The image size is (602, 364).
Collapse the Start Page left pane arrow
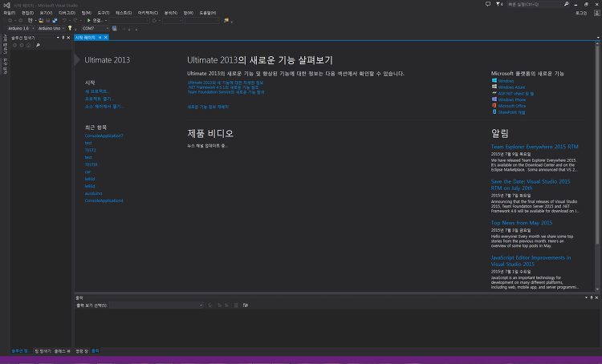[x=77, y=60]
